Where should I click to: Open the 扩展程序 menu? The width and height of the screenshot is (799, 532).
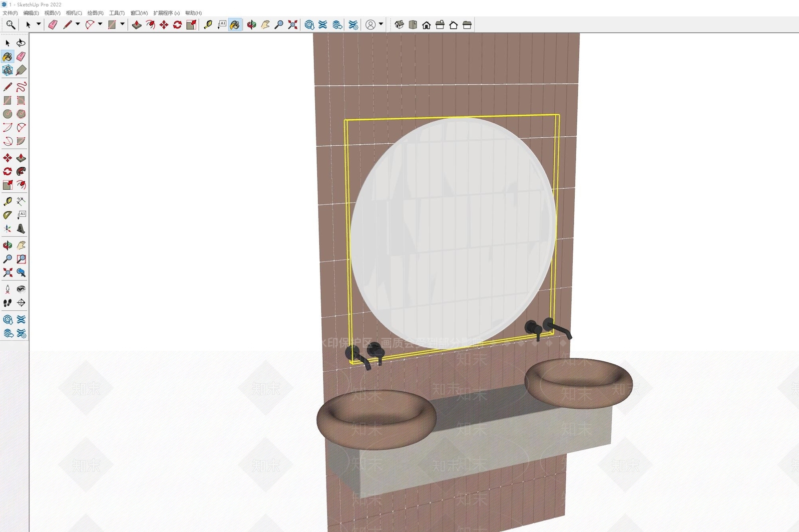[166, 13]
